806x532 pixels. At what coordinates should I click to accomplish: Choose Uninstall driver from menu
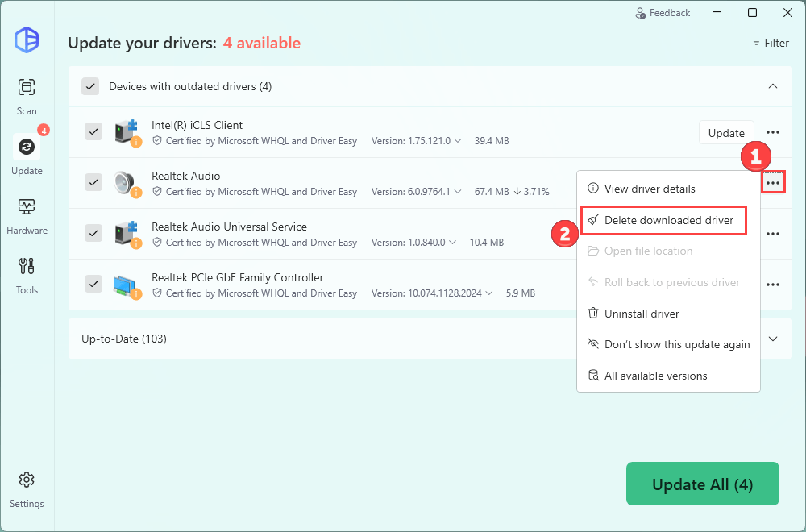[x=642, y=314]
